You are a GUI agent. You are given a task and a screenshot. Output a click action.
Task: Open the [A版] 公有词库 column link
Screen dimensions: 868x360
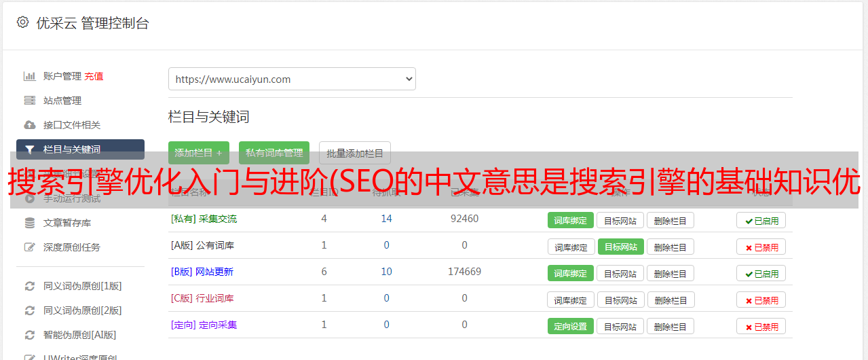tap(202, 245)
